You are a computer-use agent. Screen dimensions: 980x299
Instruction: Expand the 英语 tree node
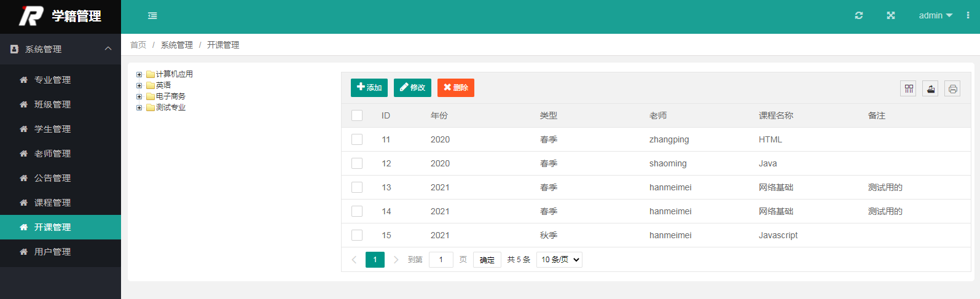coord(139,85)
